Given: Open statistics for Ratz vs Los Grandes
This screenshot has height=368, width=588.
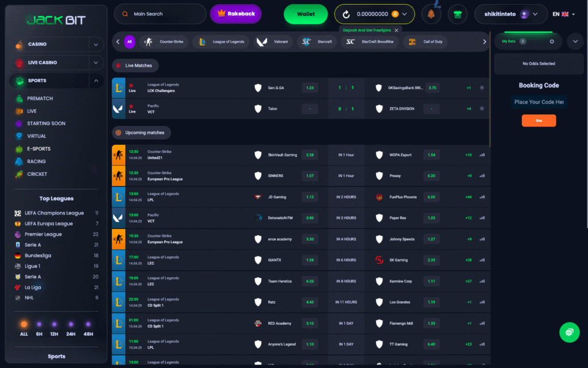Looking at the screenshot, I should (x=482, y=302).
